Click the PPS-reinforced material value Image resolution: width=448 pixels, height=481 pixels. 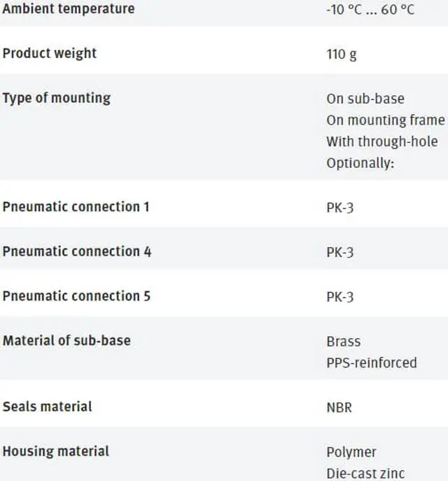click(x=372, y=363)
